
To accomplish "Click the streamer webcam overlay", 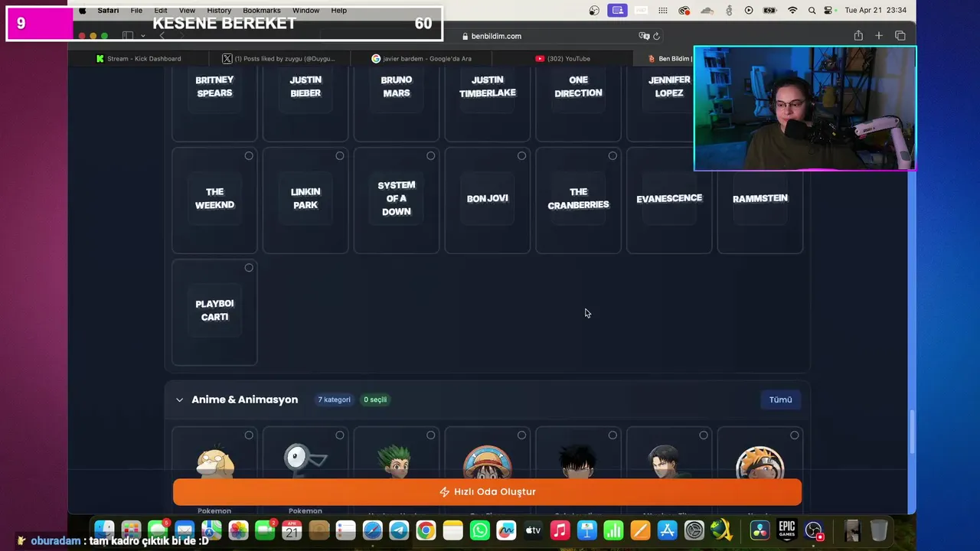I will tap(805, 108).
